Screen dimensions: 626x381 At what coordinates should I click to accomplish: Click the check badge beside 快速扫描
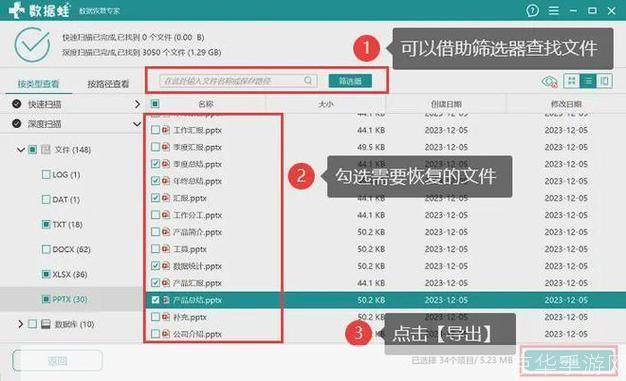pos(16,104)
